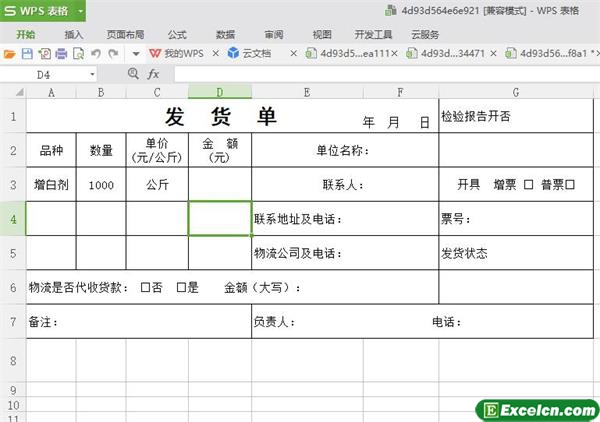Select column C header
Screen dimensions: 600x422
[x=157, y=93]
